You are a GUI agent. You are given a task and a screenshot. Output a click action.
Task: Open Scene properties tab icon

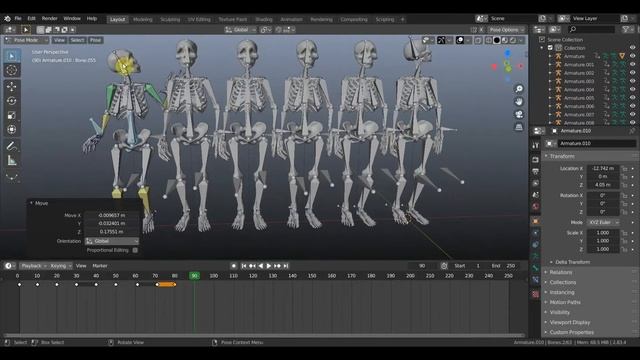click(x=536, y=195)
